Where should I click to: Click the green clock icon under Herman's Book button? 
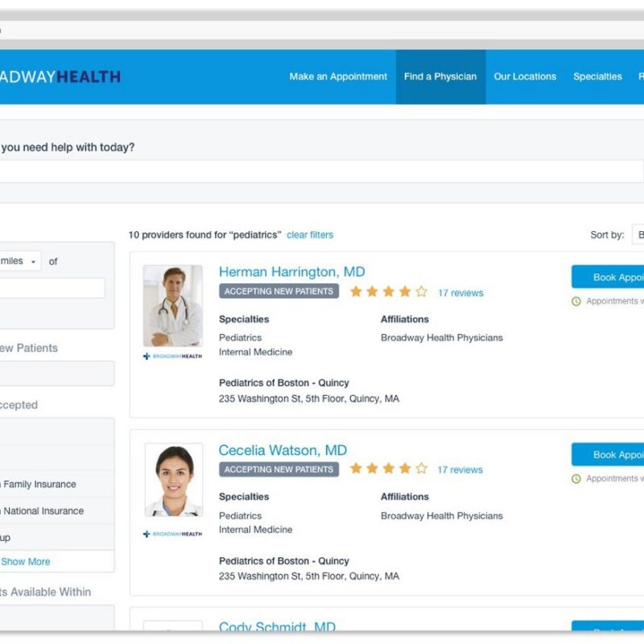[576, 302]
